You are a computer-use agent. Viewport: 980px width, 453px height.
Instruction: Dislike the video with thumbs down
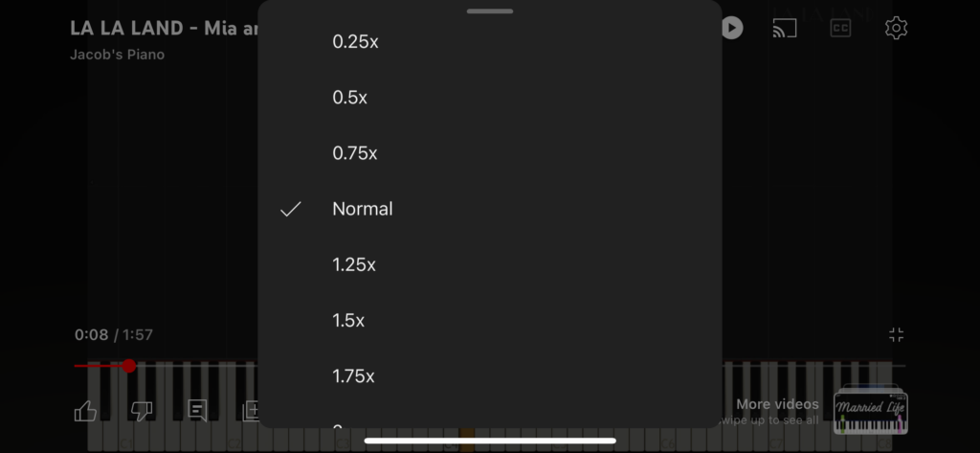coord(142,411)
